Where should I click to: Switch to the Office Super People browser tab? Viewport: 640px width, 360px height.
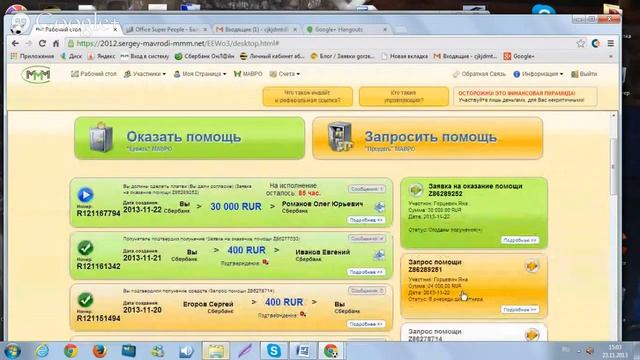[x=167, y=29]
